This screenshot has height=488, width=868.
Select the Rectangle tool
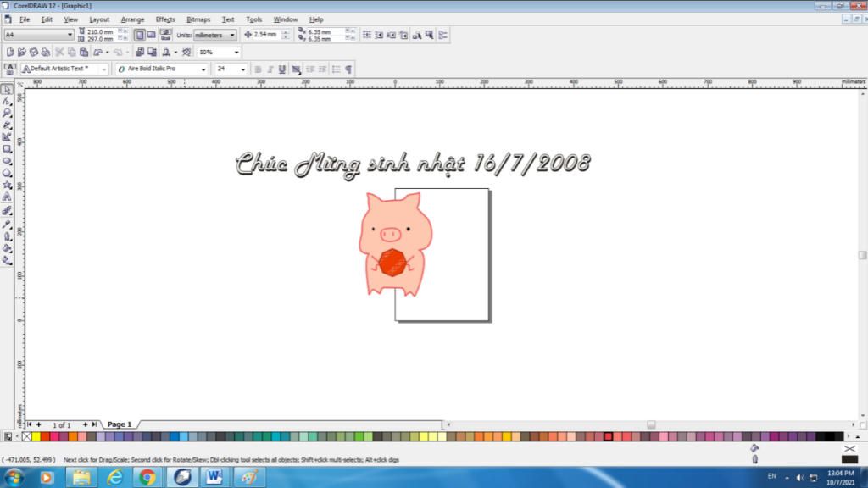(x=7, y=149)
